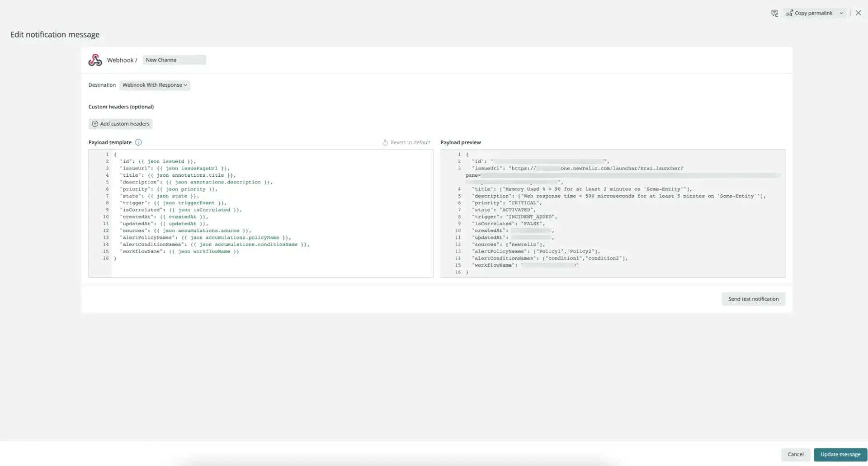The width and height of the screenshot is (868, 466).
Task: Click preview line "sources": ["newrelic"]
Action: click(x=509, y=245)
